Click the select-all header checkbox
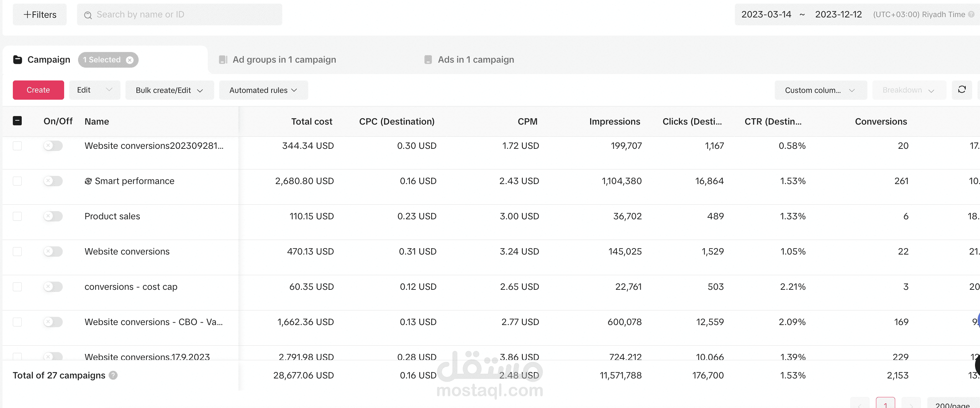The height and width of the screenshot is (408, 980). (17, 121)
